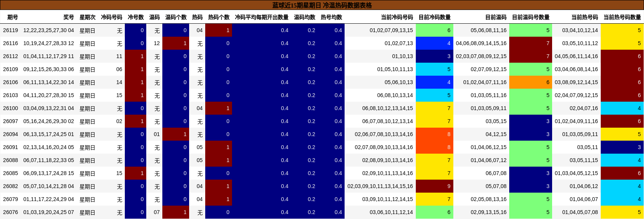Click cold numbers 01,02,07,09,13,15
The width and height of the screenshot is (644, 219).
[x=391, y=30]
